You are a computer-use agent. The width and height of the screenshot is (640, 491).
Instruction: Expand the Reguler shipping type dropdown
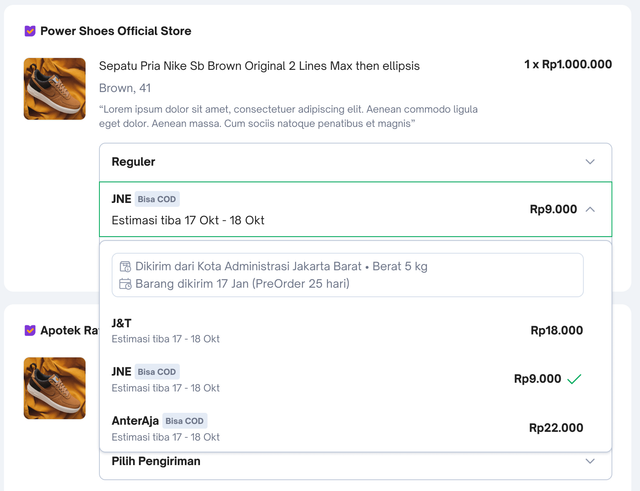[356, 162]
